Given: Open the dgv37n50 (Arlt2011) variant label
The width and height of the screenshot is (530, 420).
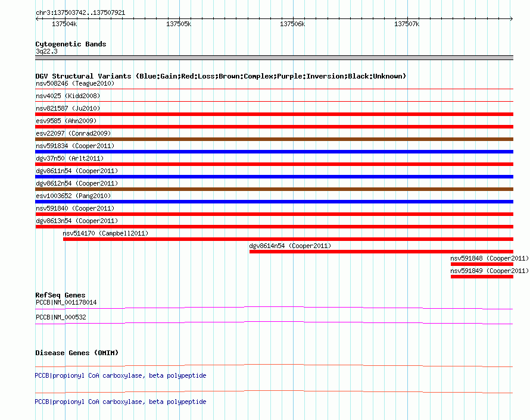Looking at the screenshot, I should coord(70,158).
